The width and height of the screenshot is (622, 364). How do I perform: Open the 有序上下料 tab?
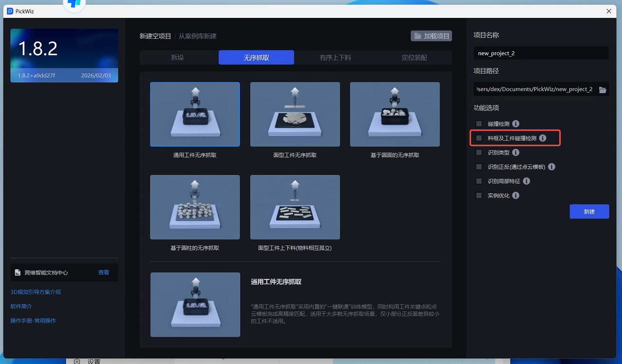click(x=335, y=57)
